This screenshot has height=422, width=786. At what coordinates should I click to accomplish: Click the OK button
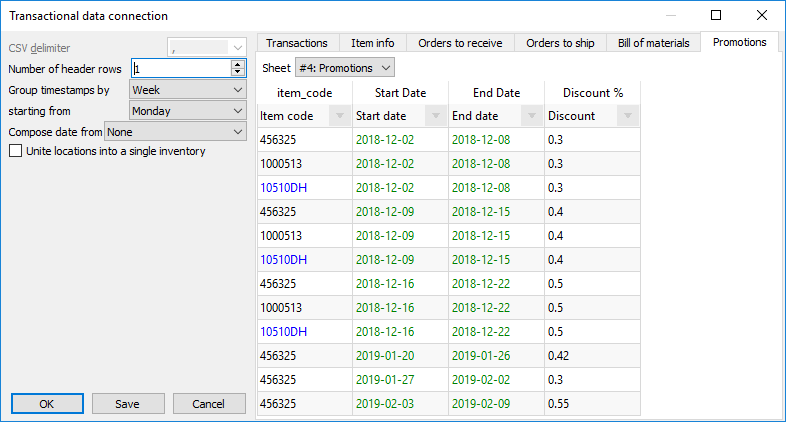coord(47,403)
